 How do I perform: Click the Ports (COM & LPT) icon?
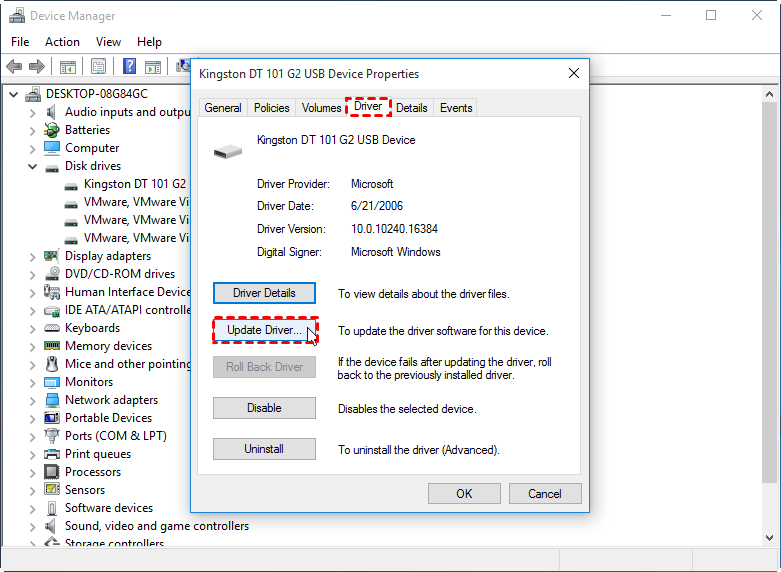click(52, 436)
